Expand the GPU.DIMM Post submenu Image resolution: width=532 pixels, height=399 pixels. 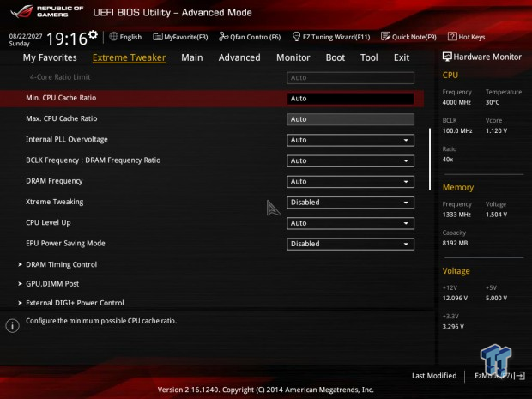52,284
